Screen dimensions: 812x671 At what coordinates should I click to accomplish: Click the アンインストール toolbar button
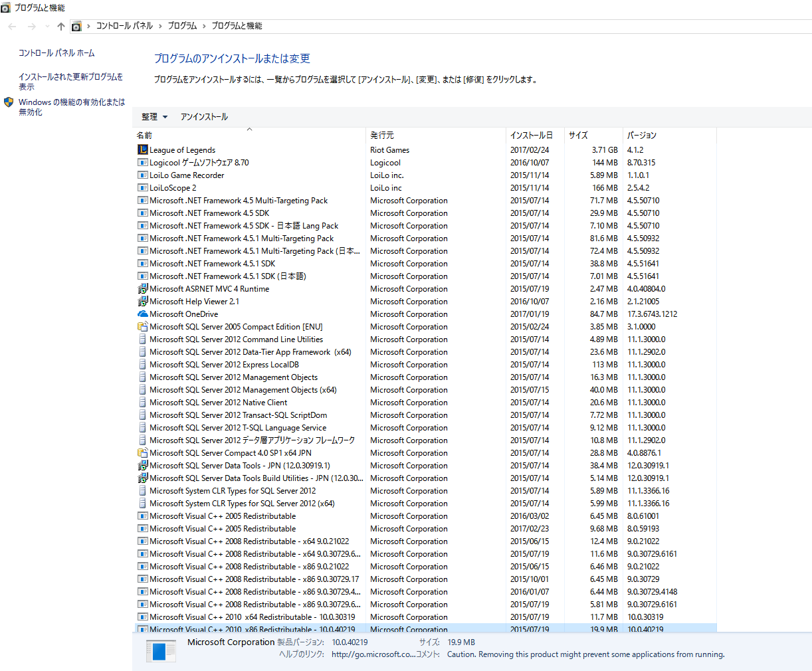[x=204, y=116]
